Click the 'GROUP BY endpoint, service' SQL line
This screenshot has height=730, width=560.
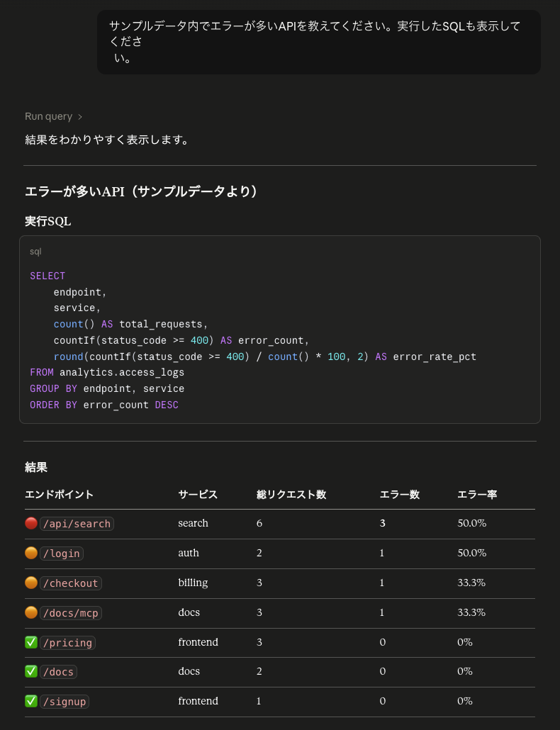(107, 389)
